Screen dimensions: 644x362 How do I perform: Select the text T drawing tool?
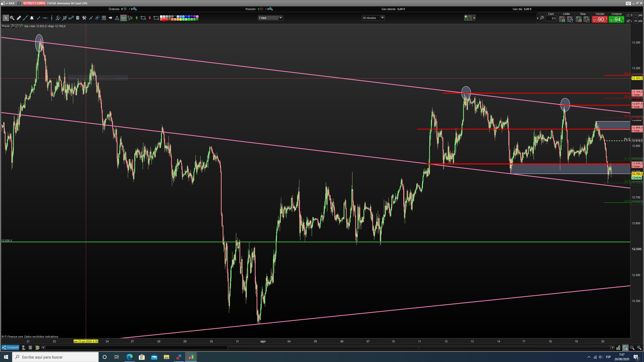[x=104, y=18]
